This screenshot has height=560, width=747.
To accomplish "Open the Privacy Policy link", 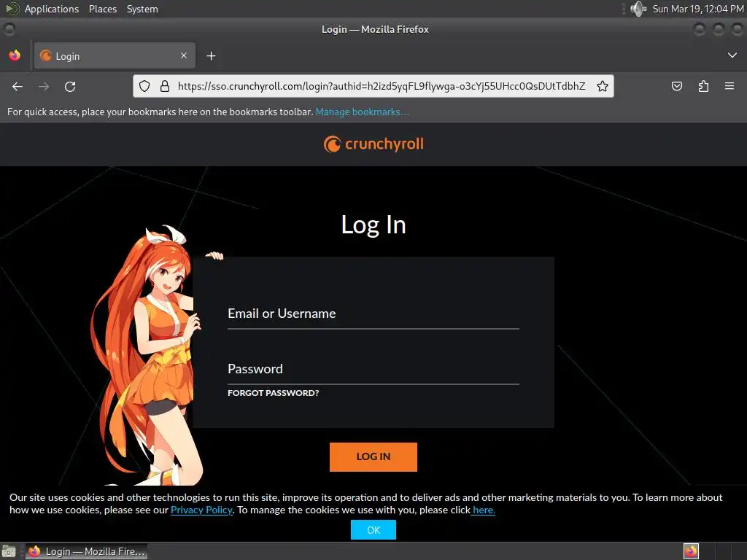I will click(201, 510).
